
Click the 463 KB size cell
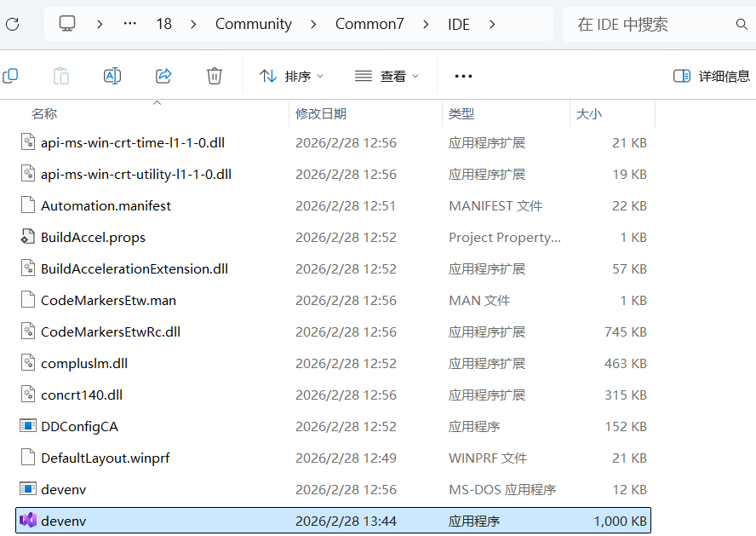626,363
